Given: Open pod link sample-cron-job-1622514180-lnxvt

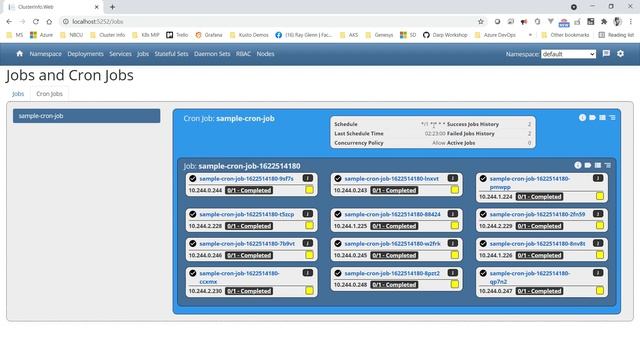Looking at the screenshot, I should (x=391, y=179).
